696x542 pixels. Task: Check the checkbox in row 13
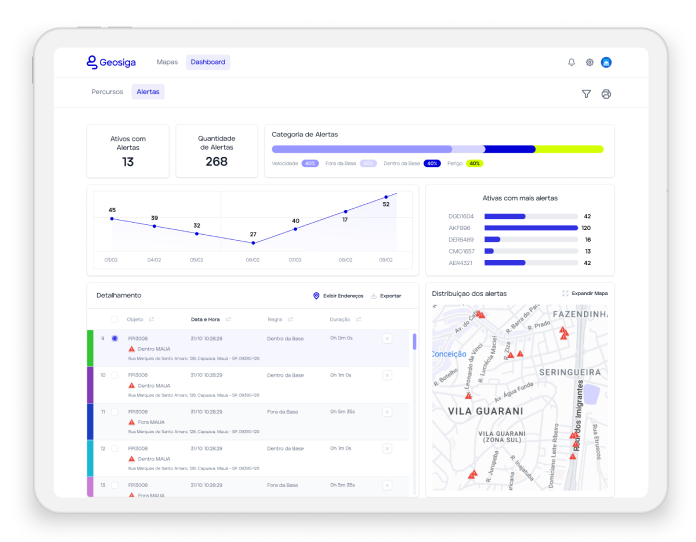point(115,485)
